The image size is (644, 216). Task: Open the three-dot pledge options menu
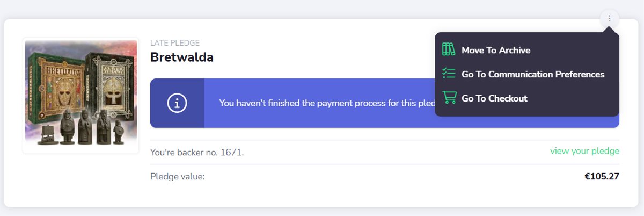(610, 19)
